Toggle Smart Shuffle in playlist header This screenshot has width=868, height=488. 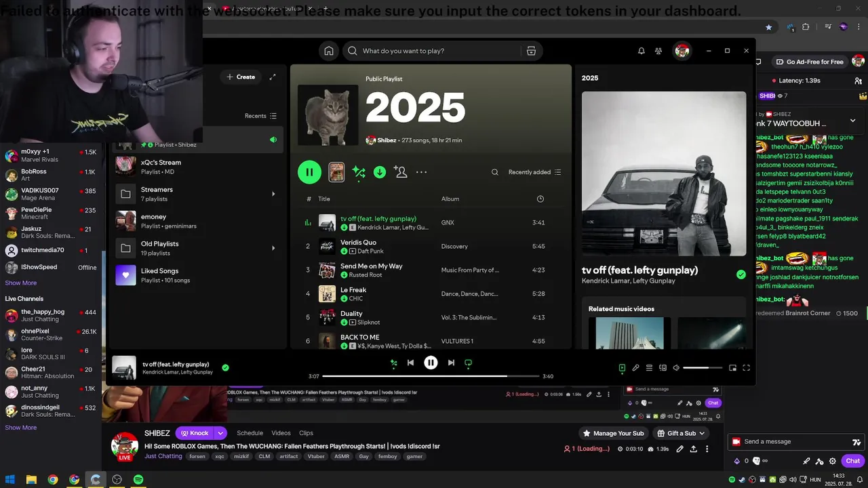[x=359, y=172]
